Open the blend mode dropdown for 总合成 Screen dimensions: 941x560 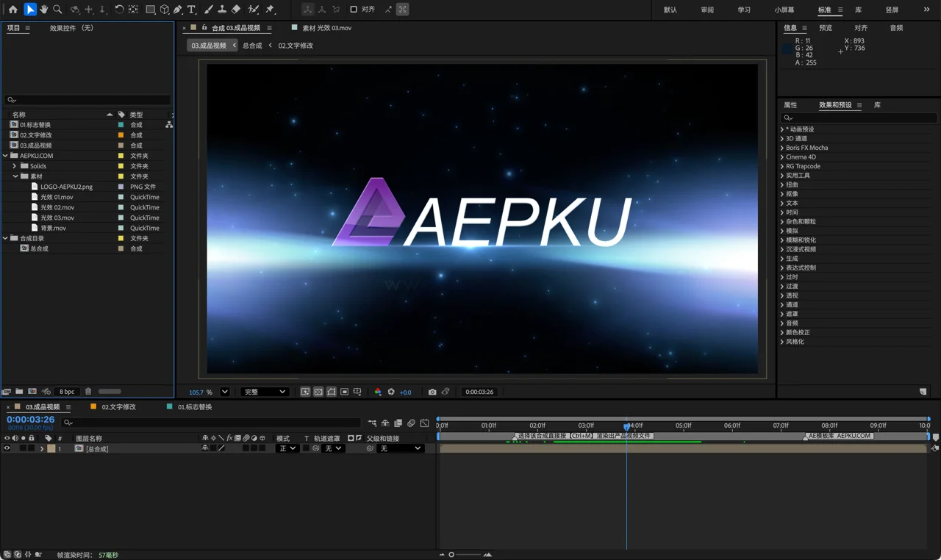click(287, 448)
